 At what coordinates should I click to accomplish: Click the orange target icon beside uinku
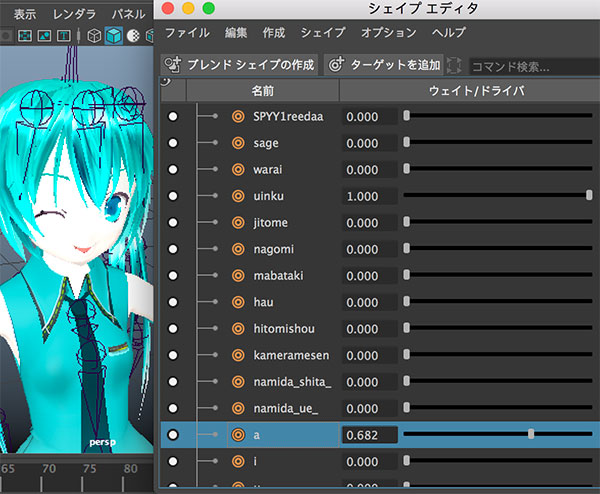pos(238,196)
